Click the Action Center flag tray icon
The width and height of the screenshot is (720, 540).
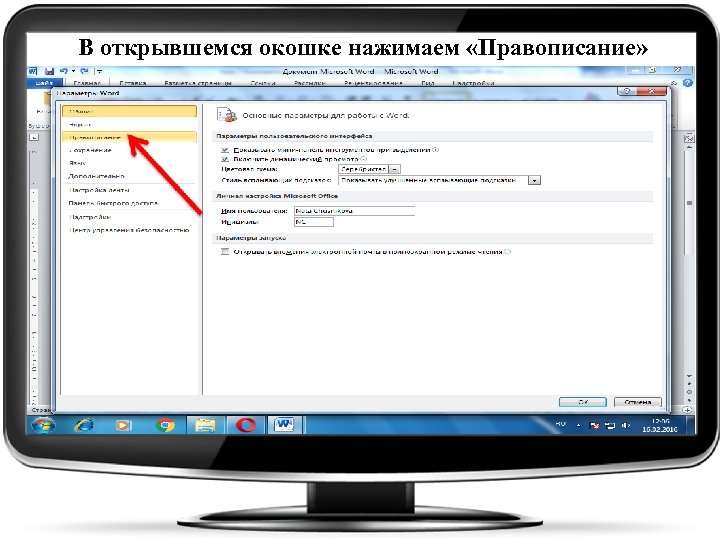(x=594, y=426)
